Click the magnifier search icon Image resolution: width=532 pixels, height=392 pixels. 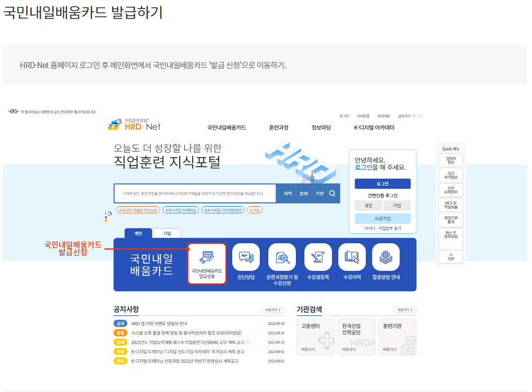(x=332, y=193)
